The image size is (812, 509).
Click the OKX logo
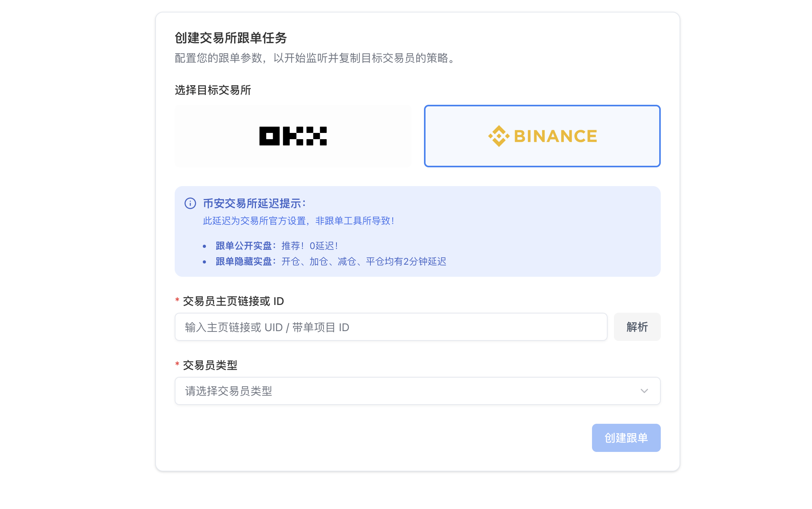293,136
